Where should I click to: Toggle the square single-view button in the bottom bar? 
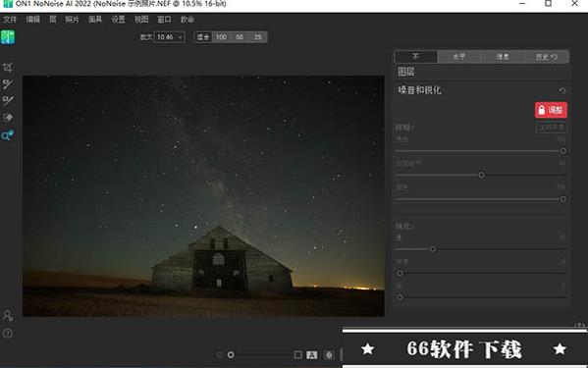click(x=297, y=354)
